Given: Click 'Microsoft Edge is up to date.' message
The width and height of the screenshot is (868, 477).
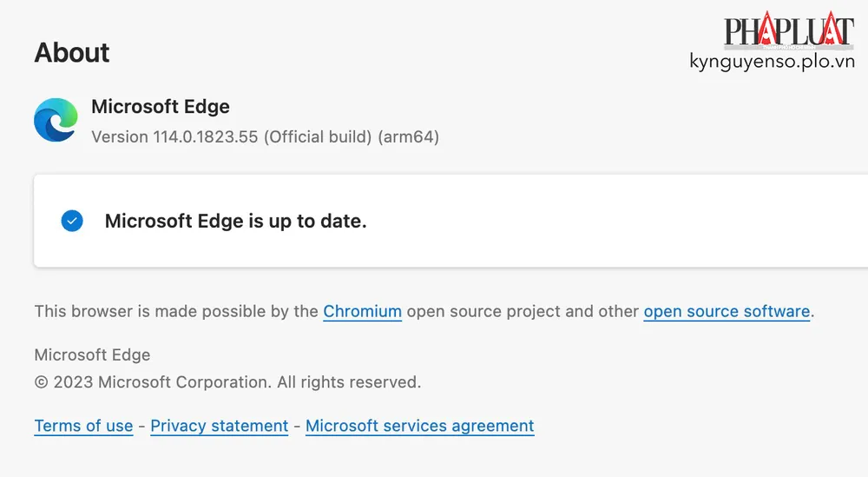Looking at the screenshot, I should 235,221.
